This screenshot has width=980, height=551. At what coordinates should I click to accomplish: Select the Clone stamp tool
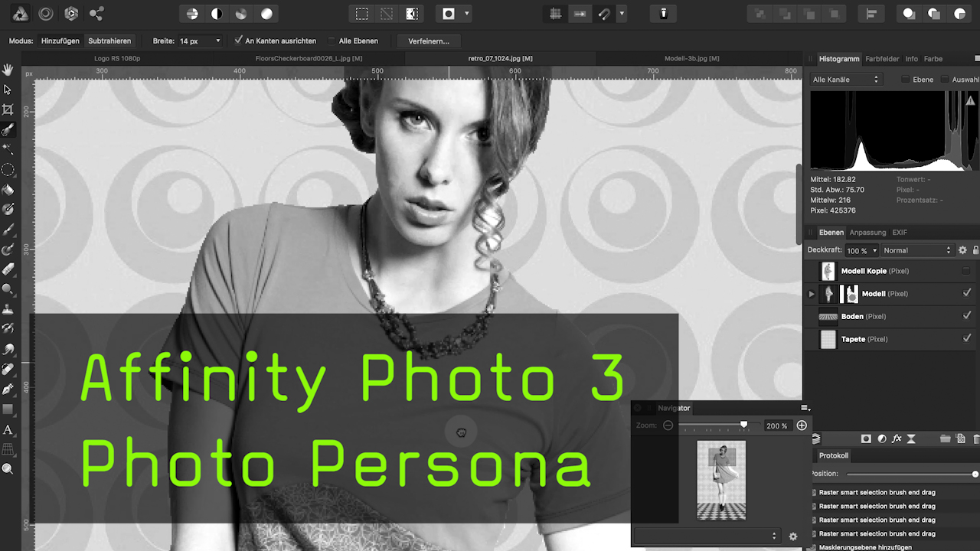click(x=8, y=309)
